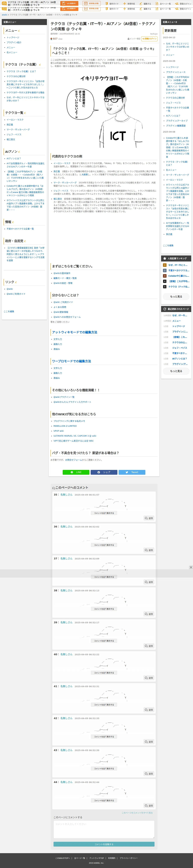The image size is (193, 868).
Task: Reply to comment 40 using 返信
Action: [x=149, y=678]
